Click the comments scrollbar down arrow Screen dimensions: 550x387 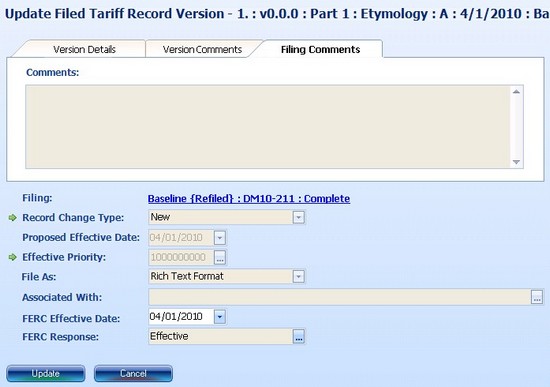[x=516, y=162]
